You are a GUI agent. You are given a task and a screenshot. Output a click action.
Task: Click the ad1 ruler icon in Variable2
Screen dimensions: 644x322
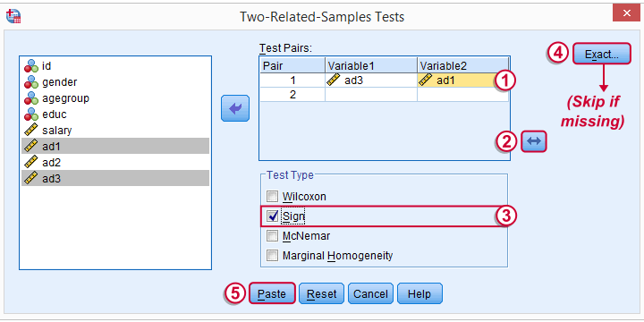point(425,80)
